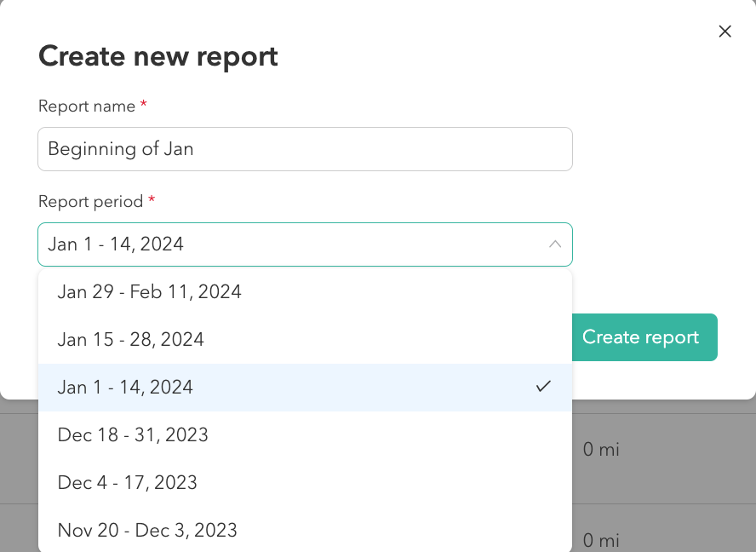Image resolution: width=756 pixels, height=552 pixels.
Task: Click the collapse chevron in Report period
Action: pos(555,244)
